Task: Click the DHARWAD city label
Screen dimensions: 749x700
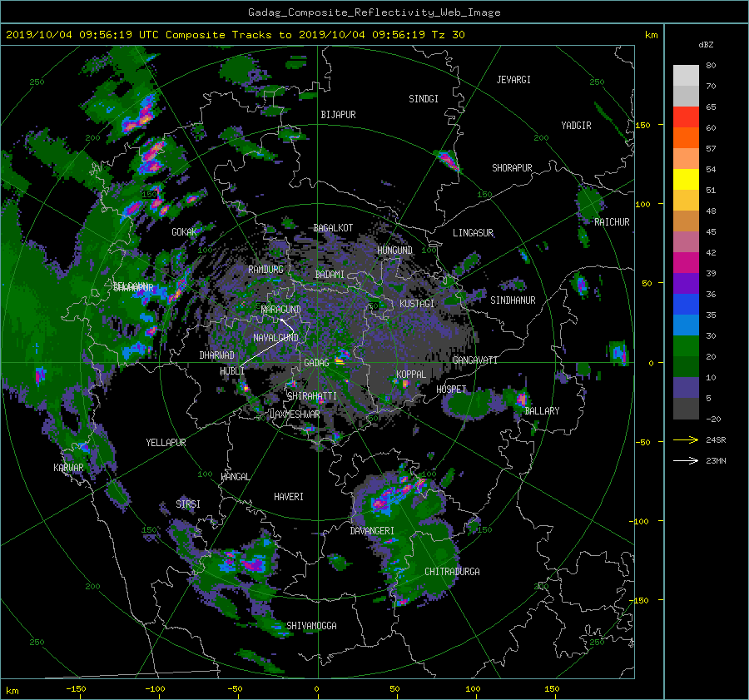Action: click(x=217, y=355)
